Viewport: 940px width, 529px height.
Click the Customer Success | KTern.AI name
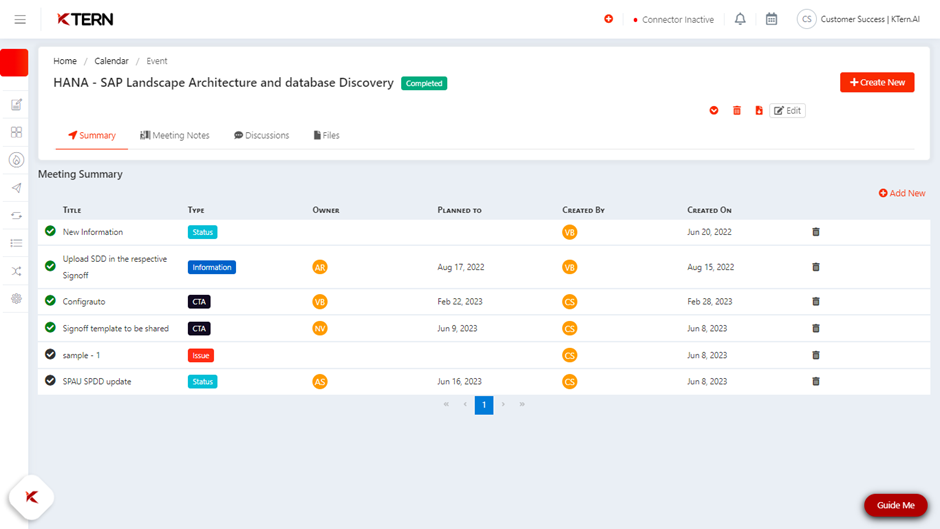[x=870, y=19]
